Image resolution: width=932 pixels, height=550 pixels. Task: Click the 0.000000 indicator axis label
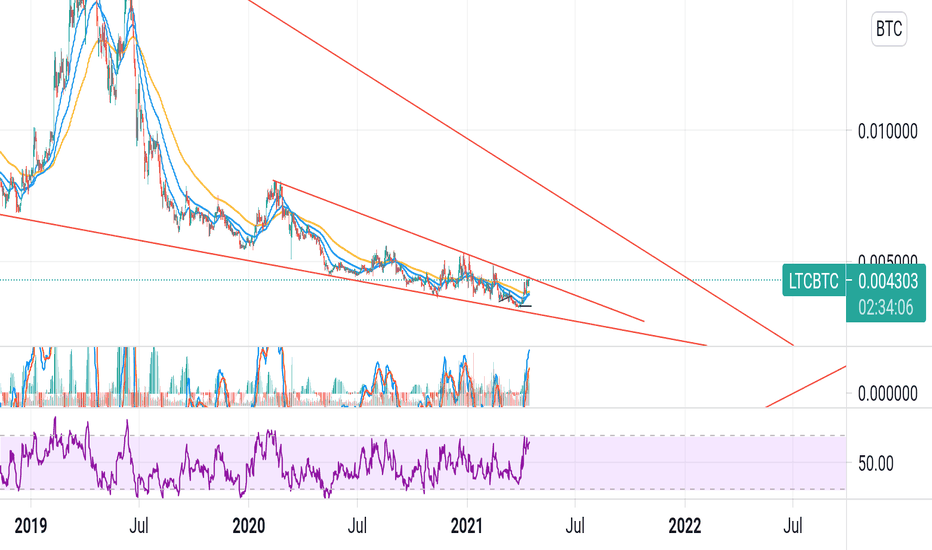[887, 394]
